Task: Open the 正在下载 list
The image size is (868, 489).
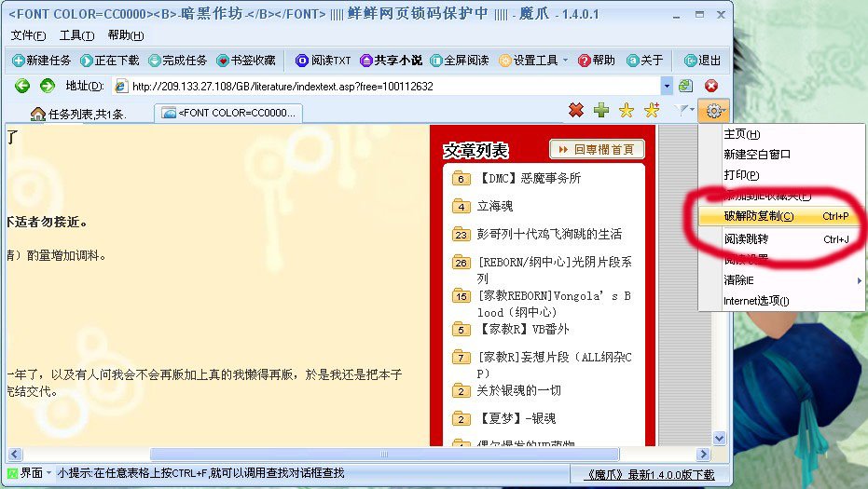Action: (x=110, y=61)
